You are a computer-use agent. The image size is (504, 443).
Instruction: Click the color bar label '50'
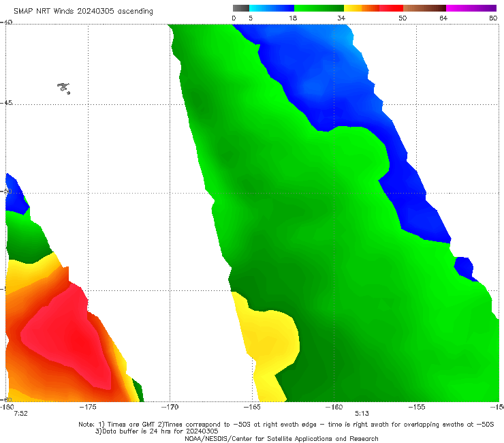pyautogui.click(x=403, y=18)
